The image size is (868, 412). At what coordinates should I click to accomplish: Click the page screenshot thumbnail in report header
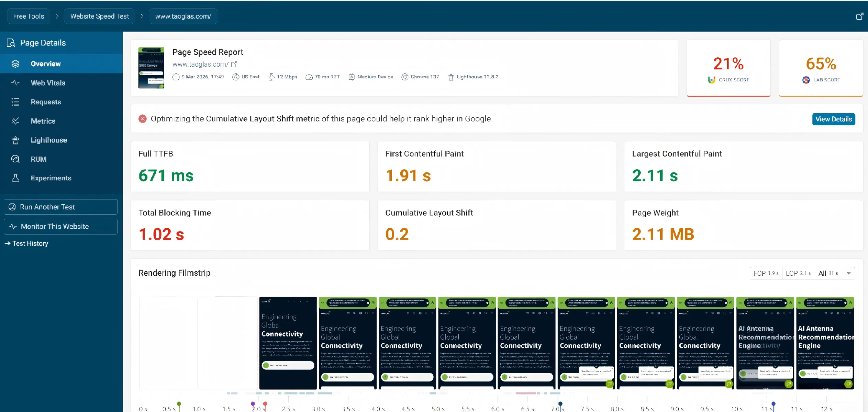click(x=151, y=68)
